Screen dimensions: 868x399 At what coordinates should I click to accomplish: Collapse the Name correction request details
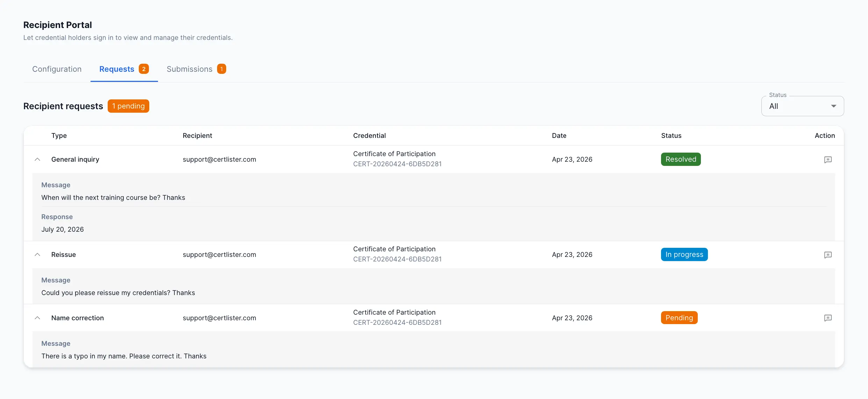pos(37,318)
